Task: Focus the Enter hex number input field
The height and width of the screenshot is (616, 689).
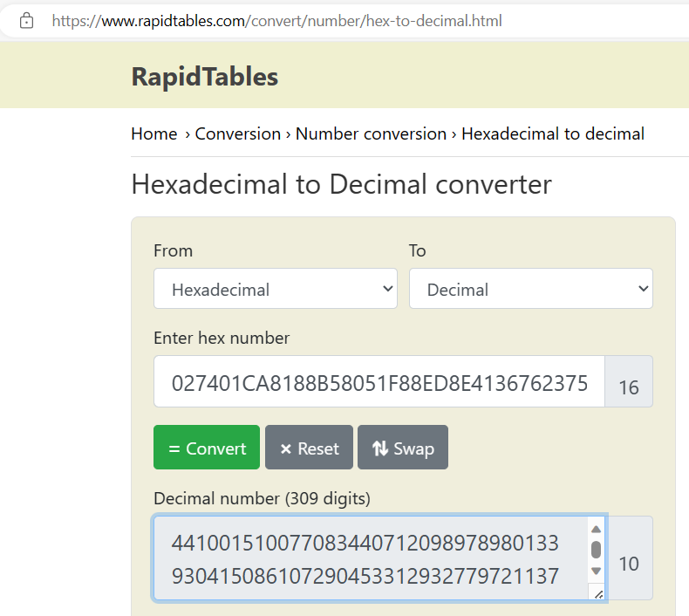Action: pyautogui.click(x=379, y=382)
